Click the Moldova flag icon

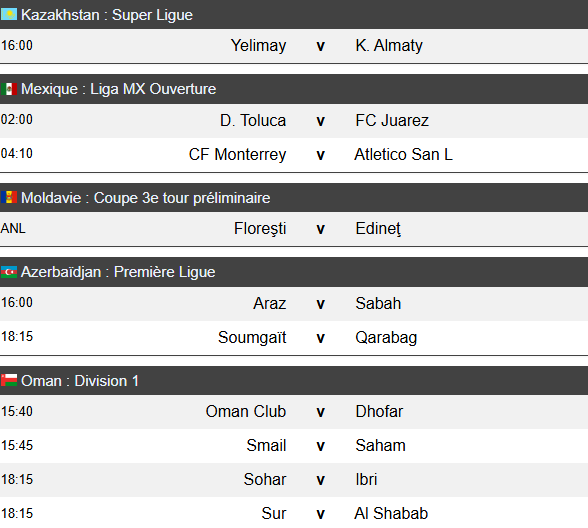click(9, 197)
